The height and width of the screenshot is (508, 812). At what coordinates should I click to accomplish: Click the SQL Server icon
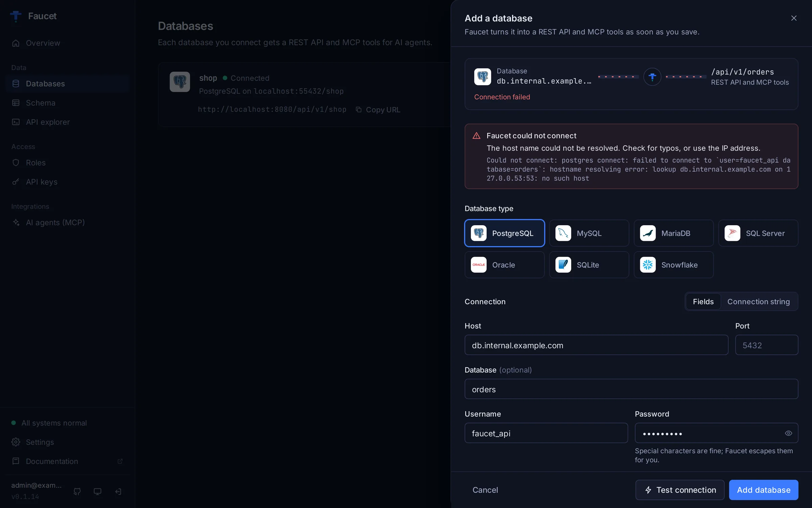pyautogui.click(x=732, y=233)
